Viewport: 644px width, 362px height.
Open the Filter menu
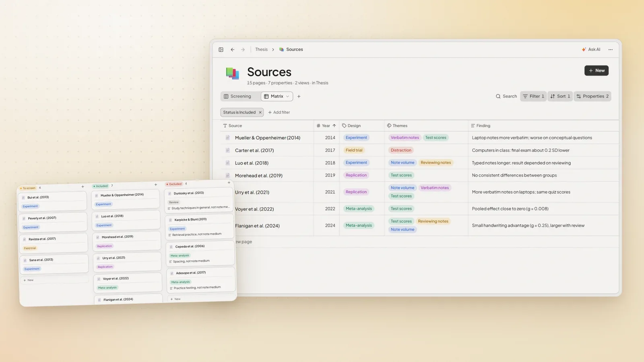pos(533,97)
